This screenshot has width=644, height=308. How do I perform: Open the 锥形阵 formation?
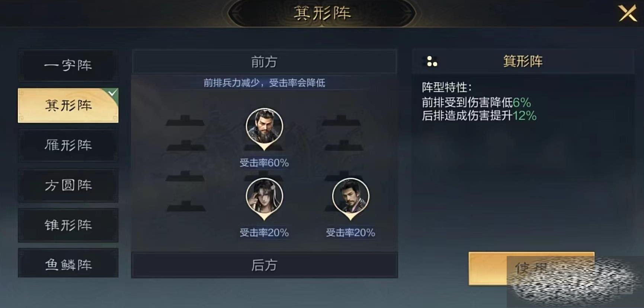point(68,225)
